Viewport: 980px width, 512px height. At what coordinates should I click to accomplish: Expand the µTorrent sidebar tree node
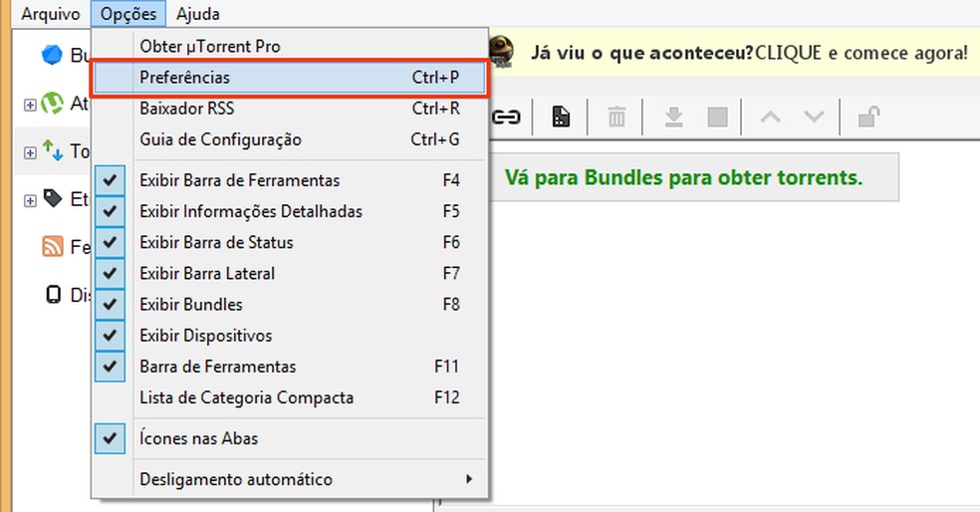[30, 105]
